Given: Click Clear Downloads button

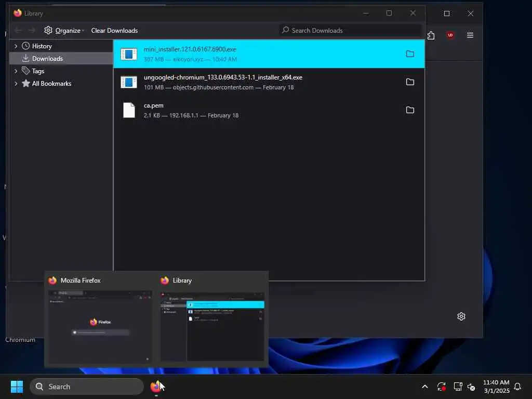Looking at the screenshot, I should [x=114, y=31].
